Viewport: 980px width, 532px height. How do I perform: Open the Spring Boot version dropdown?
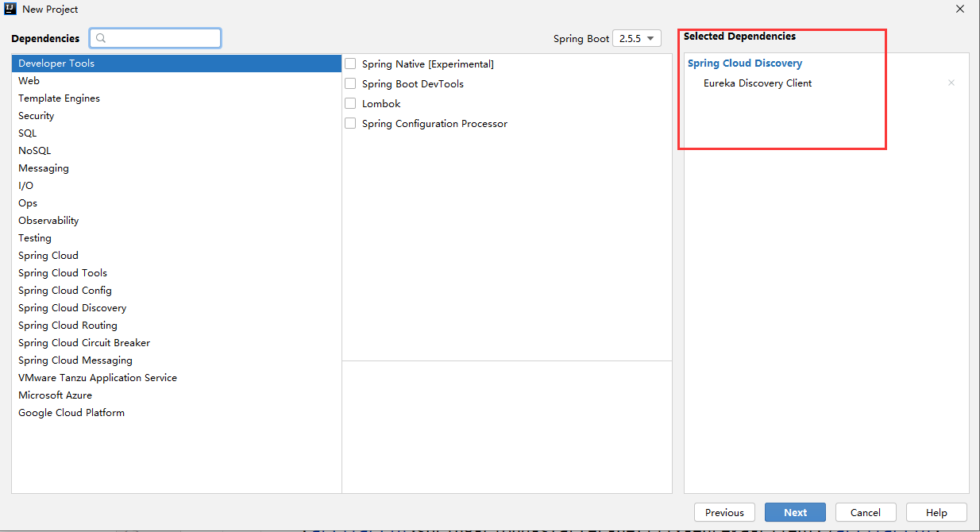click(637, 38)
